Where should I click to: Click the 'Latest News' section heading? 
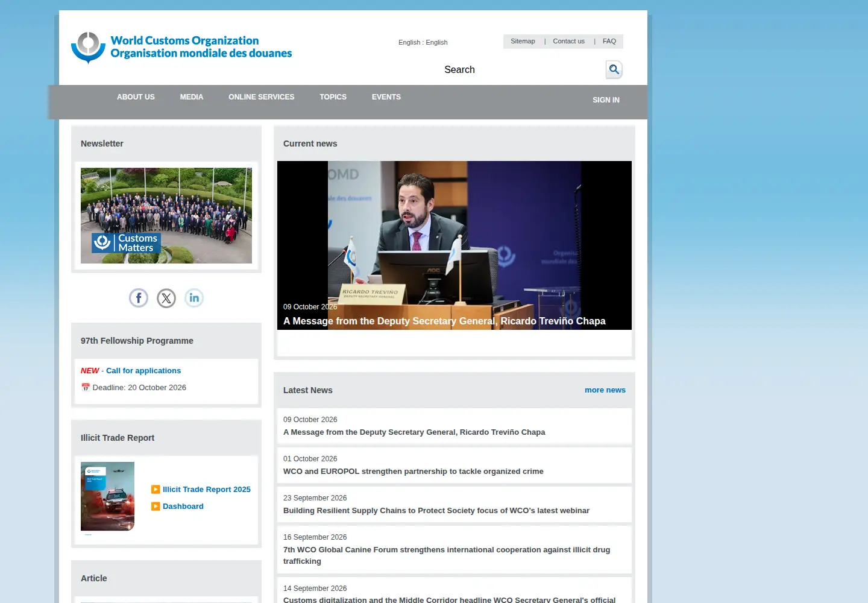[x=308, y=390]
